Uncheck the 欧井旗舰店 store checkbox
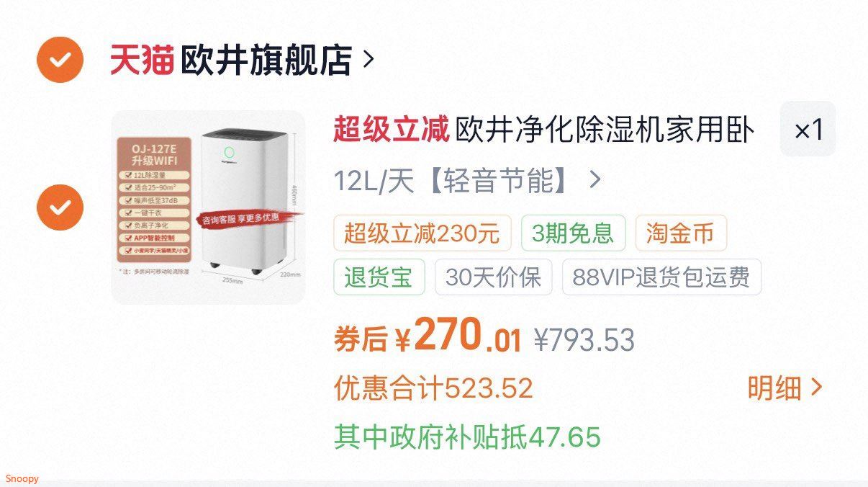The image size is (868, 487). tap(60, 59)
